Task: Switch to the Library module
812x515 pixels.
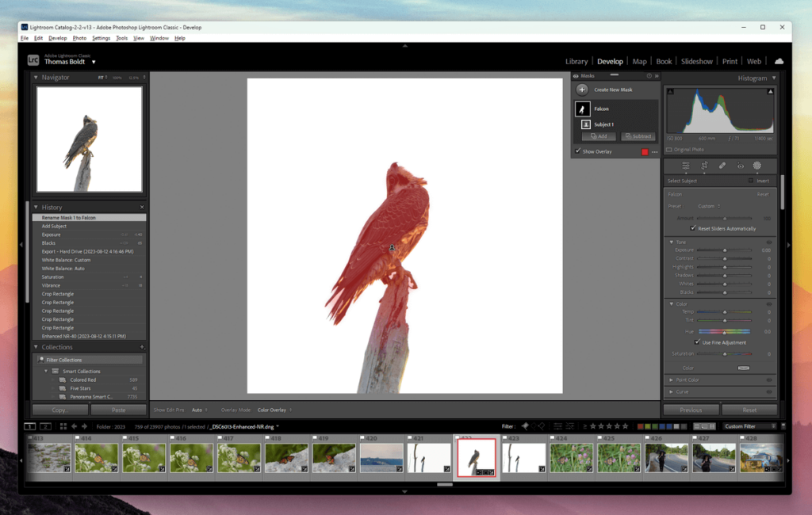Action: (576, 61)
